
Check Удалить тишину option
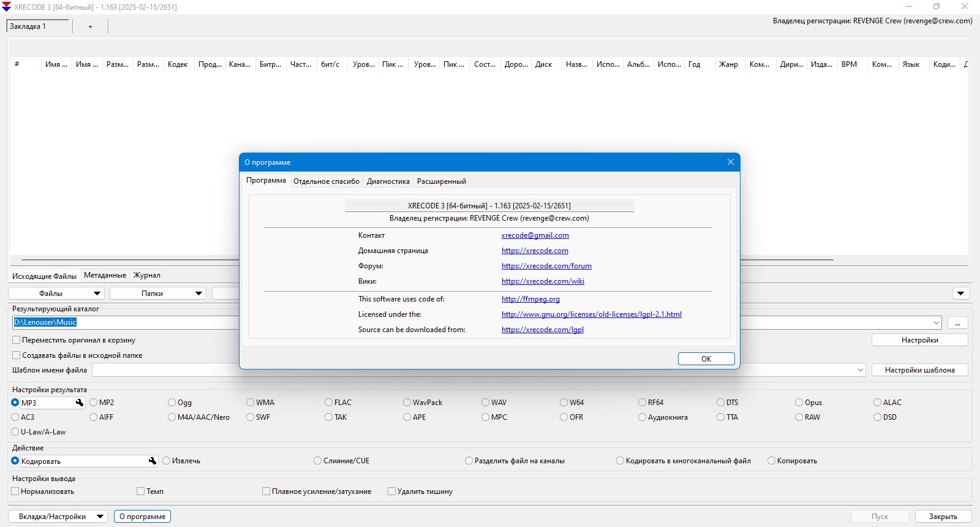pos(391,491)
